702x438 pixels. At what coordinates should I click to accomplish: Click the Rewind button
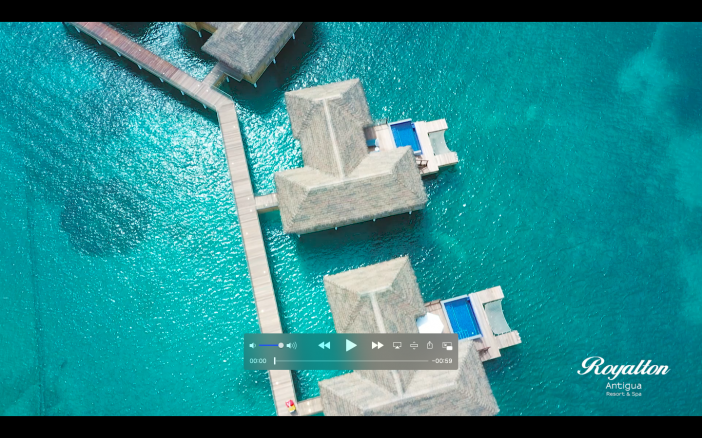pos(324,345)
